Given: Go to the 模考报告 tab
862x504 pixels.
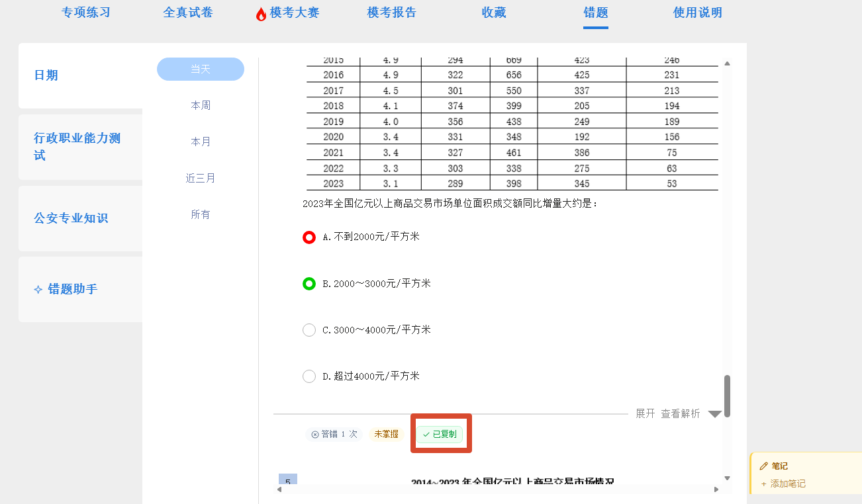Looking at the screenshot, I should (x=392, y=13).
